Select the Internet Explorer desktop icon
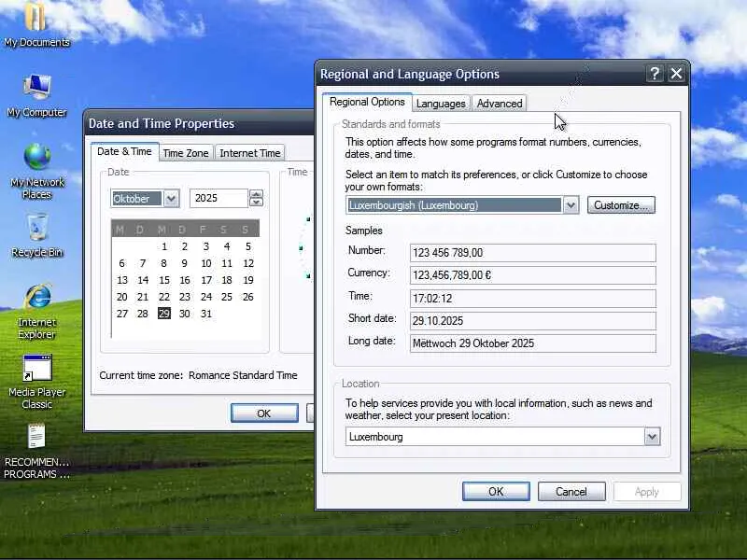747x560 pixels. pos(36,312)
